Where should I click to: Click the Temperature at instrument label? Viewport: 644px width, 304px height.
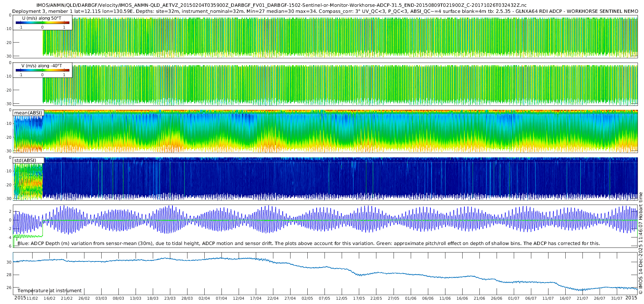pyautogui.click(x=50, y=290)
